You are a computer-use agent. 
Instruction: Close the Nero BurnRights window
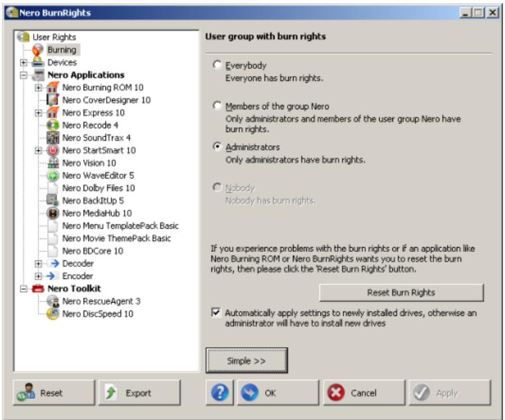493,13
